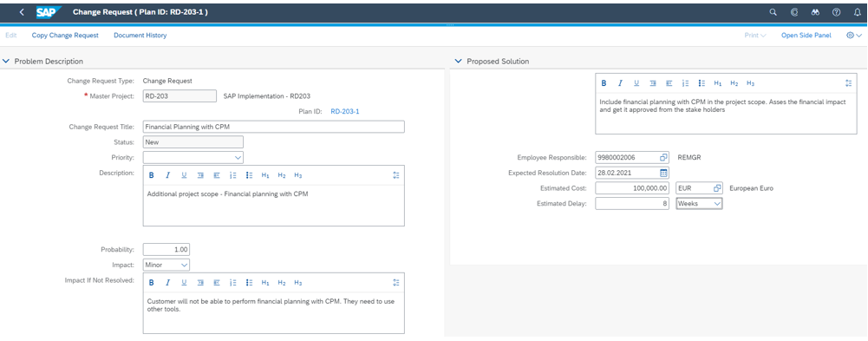This screenshot has width=868, height=341.
Task: Open Plan ID link RD-203-1
Action: pos(345,111)
